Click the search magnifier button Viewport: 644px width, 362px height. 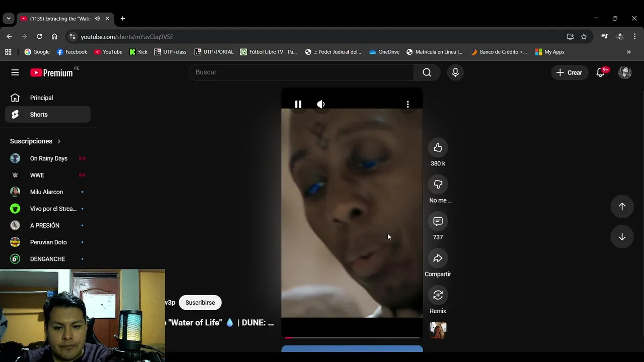[427, 72]
